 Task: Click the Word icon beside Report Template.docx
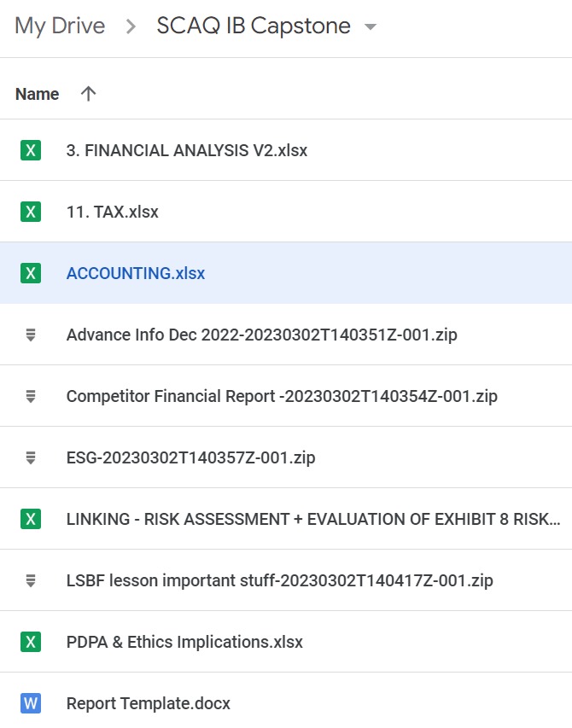(x=31, y=704)
